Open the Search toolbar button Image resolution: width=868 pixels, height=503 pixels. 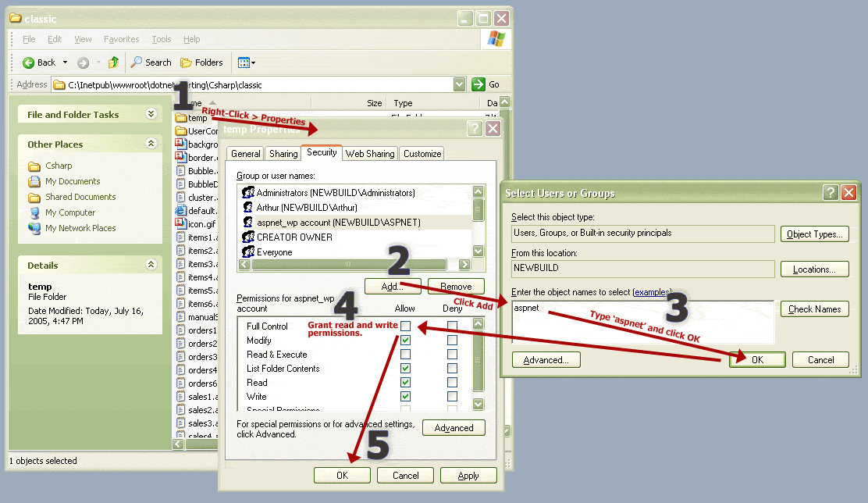pos(151,62)
